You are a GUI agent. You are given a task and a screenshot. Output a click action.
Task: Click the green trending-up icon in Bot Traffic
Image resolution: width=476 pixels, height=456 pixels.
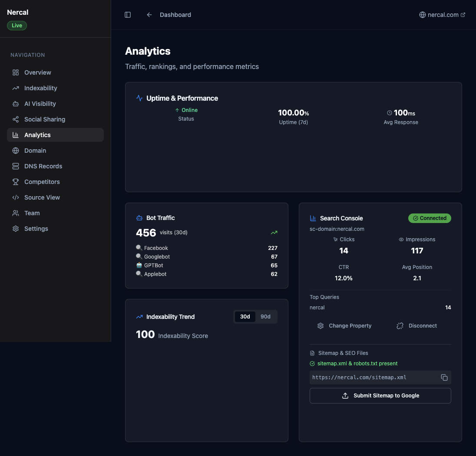(274, 233)
